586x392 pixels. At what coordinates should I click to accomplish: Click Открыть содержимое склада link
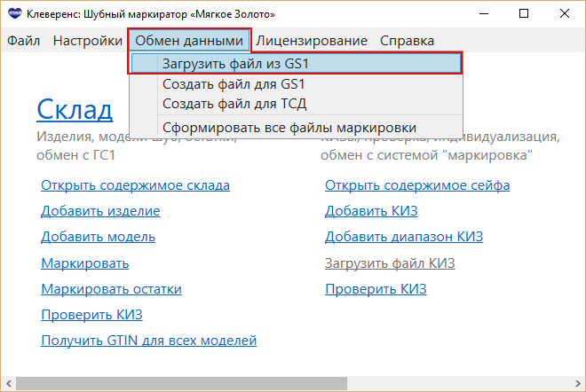coord(135,185)
